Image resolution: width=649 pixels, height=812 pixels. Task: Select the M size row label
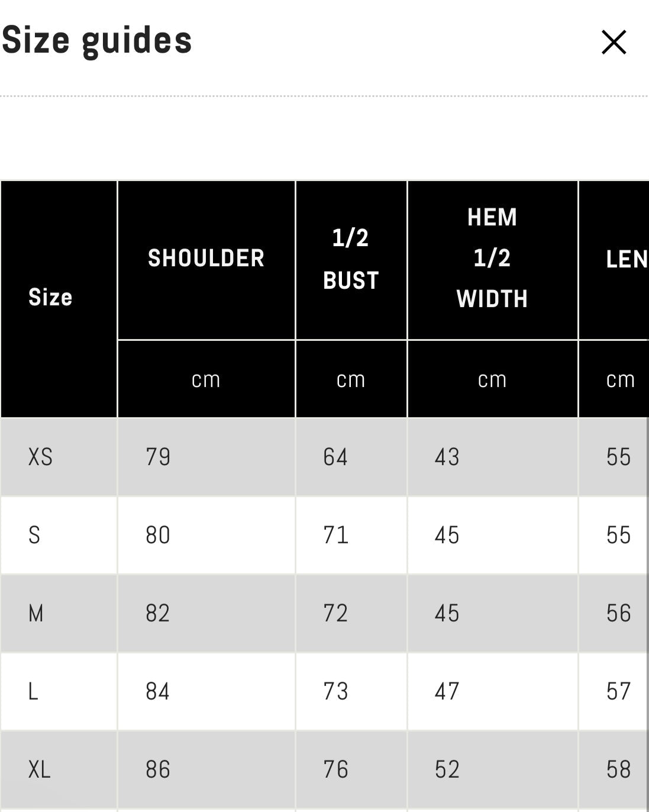tap(36, 613)
